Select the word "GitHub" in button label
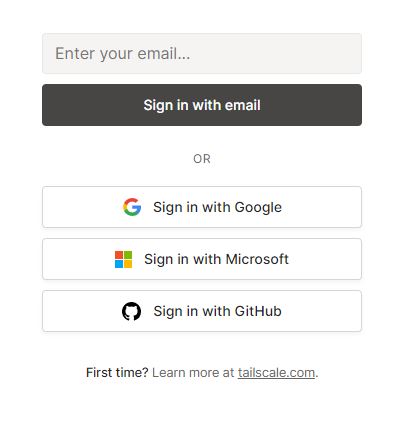 pyautogui.click(x=258, y=311)
